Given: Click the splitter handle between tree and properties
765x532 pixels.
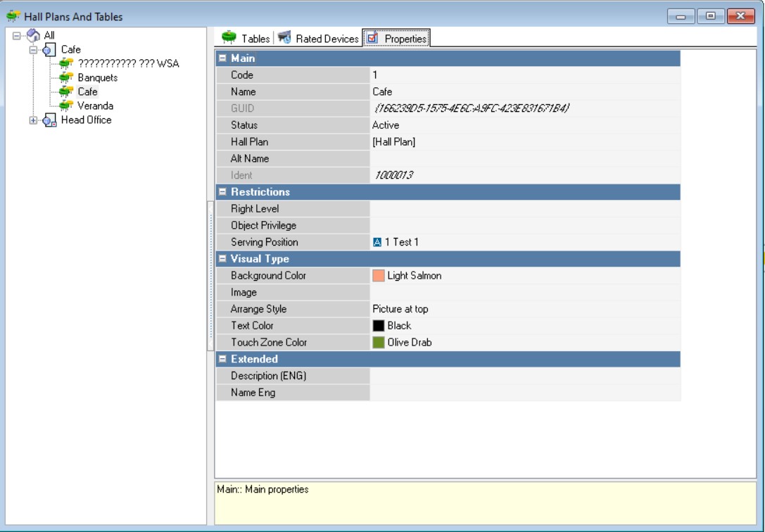Looking at the screenshot, I should (210, 276).
